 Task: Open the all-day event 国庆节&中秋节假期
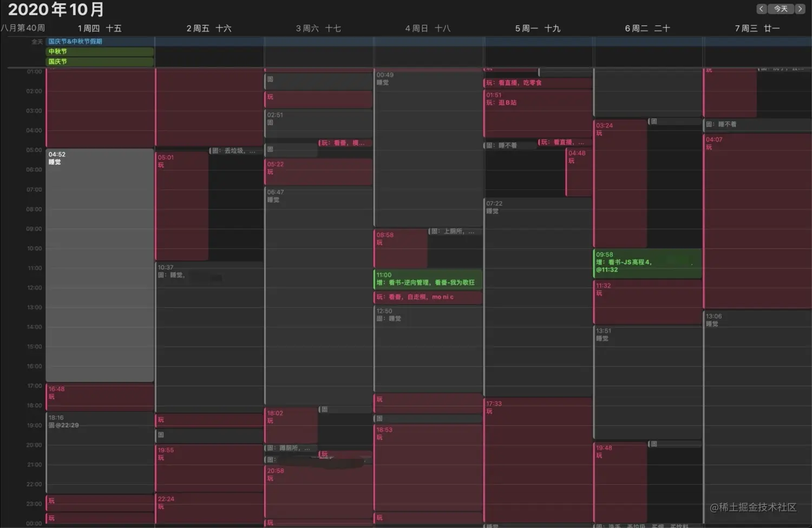point(429,42)
